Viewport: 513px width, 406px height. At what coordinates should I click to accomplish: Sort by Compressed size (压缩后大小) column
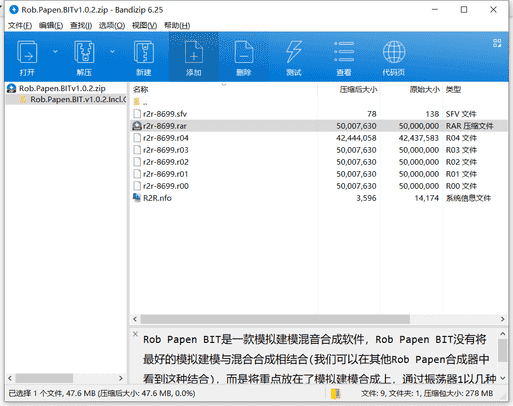(x=358, y=89)
